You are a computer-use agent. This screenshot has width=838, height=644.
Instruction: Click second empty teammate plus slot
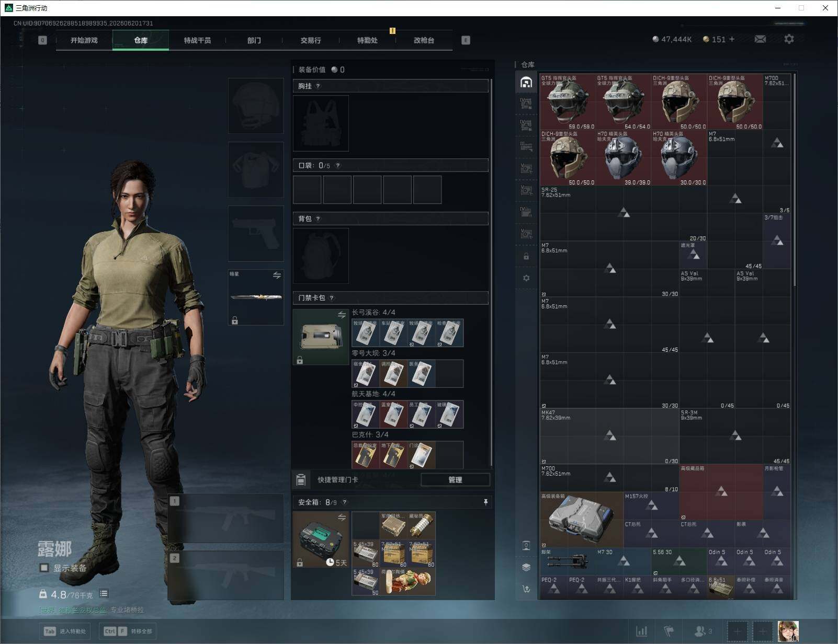(x=763, y=631)
